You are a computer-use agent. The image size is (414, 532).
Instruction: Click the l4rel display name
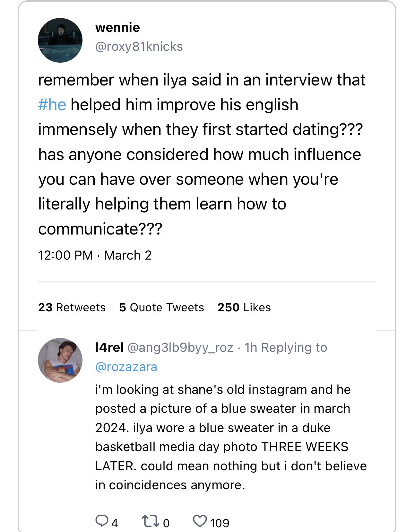click(x=109, y=348)
